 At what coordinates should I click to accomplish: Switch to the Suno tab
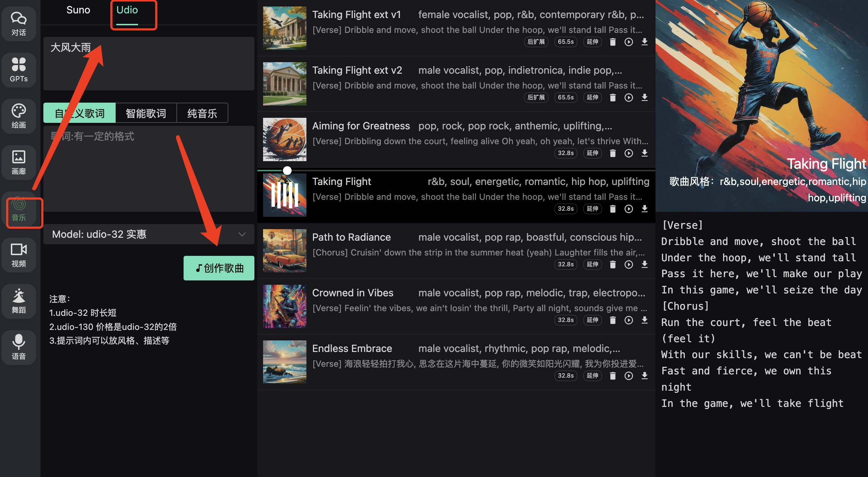(x=78, y=10)
